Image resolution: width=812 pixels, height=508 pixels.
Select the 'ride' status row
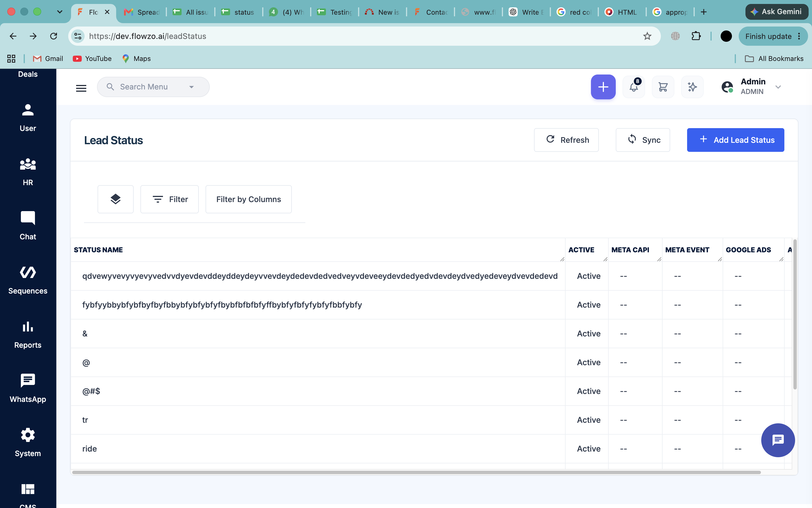click(431, 449)
